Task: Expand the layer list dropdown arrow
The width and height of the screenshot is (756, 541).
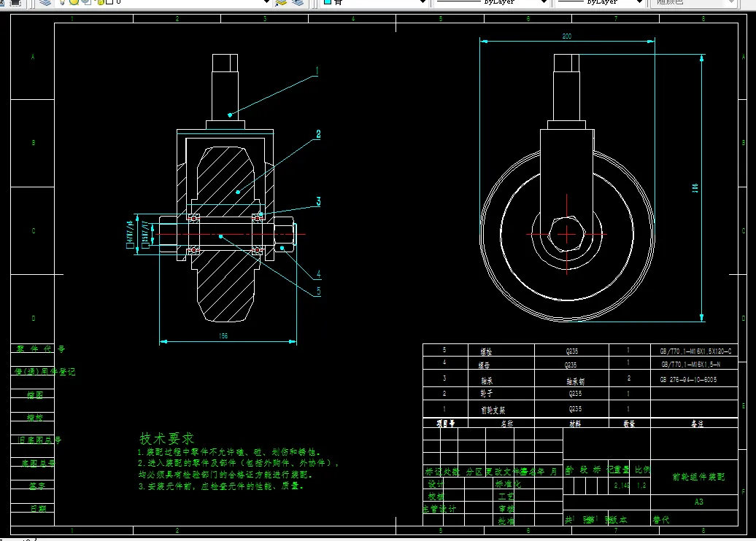Action: pyautogui.click(x=266, y=2)
